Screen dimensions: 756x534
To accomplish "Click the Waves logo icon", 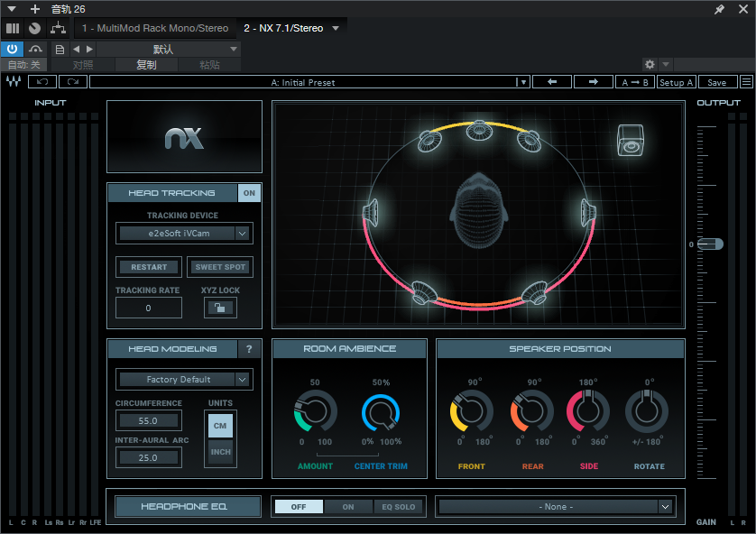I will [14, 82].
